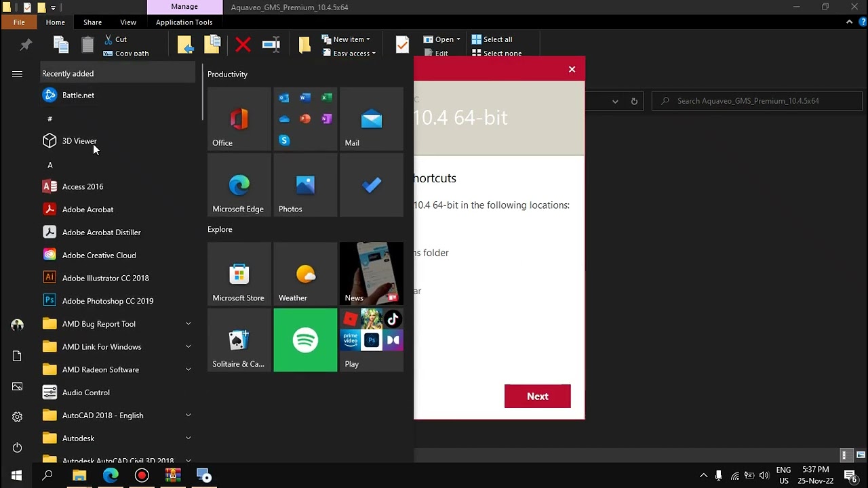Click the New folder icon in ribbon
The width and height of the screenshot is (868, 488).
304,45
